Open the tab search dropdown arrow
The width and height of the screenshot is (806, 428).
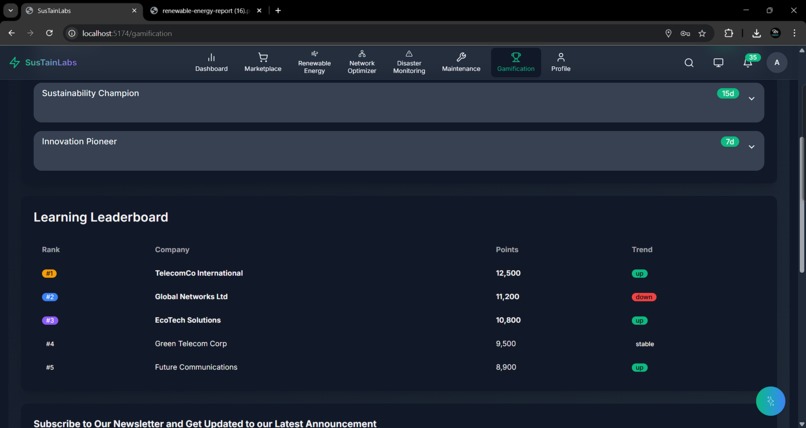10,10
